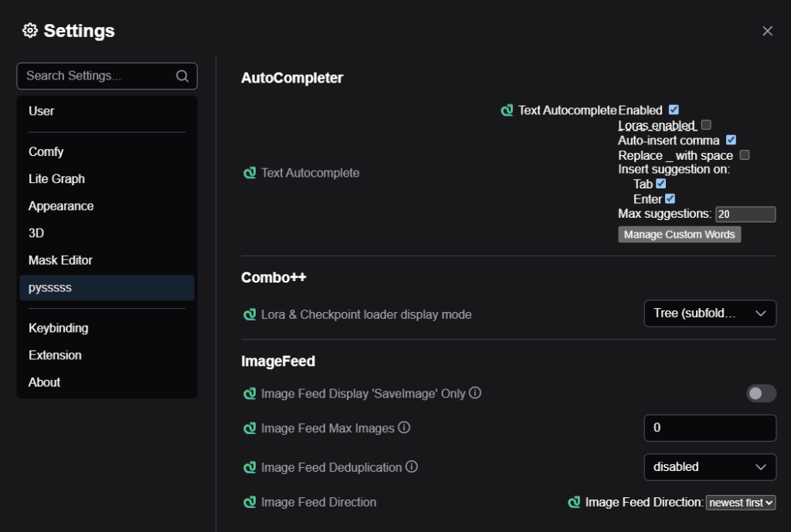Image resolution: width=791 pixels, height=532 pixels.
Task: Click the icon before Image Feed Direction label
Action: pyautogui.click(x=250, y=502)
